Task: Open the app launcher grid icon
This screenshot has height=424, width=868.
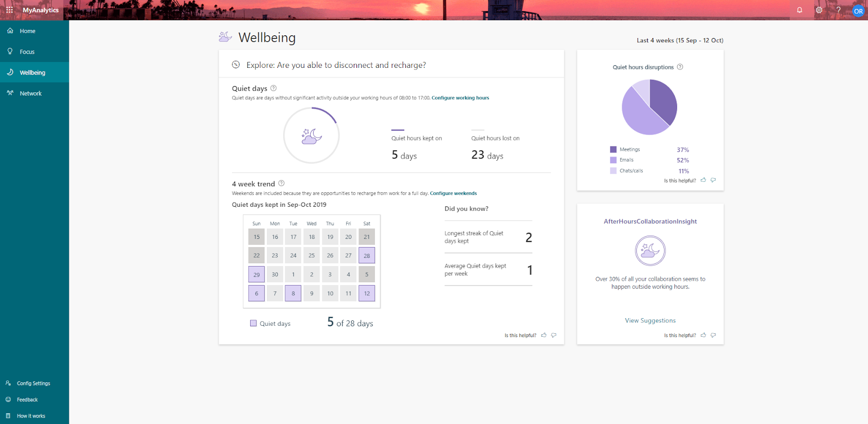Action: pyautogui.click(x=9, y=10)
